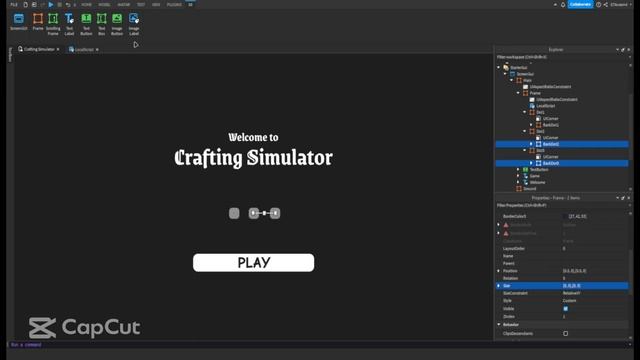Viewport: 640px width, 360px height.
Task: Toggle the Visible checkbox
Action: (565, 309)
